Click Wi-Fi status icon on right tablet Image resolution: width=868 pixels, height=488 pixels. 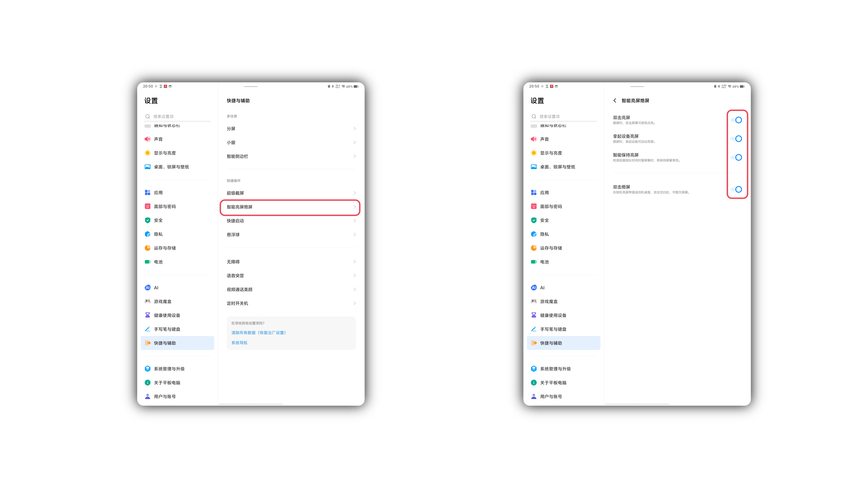pyautogui.click(x=730, y=87)
